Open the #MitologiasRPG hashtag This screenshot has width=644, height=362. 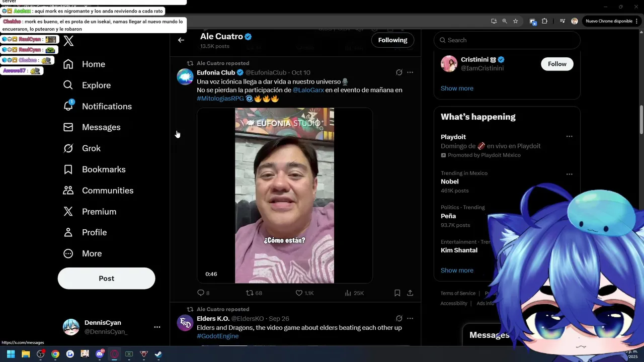tap(220, 99)
